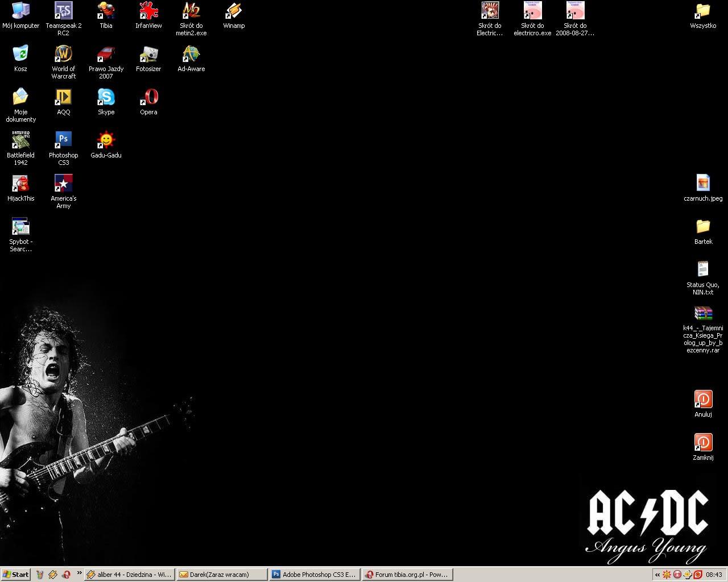Select the Status Quo, NIN.txt file
This screenshot has width=728, height=582.
tap(703, 278)
